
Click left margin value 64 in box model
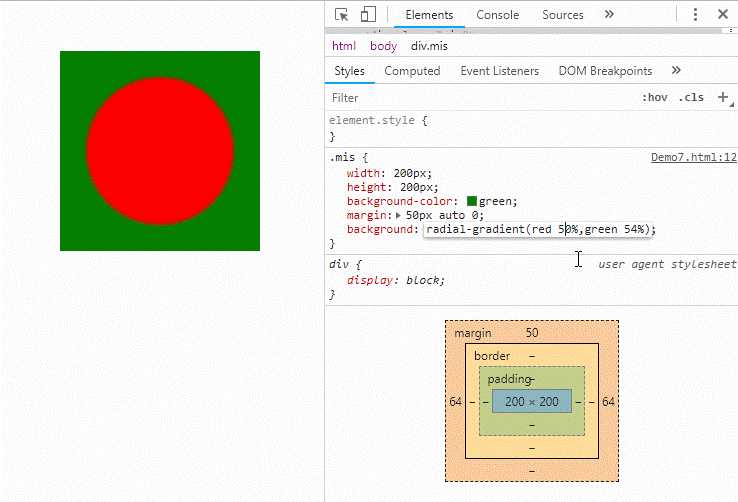pyautogui.click(x=455, y=401)
